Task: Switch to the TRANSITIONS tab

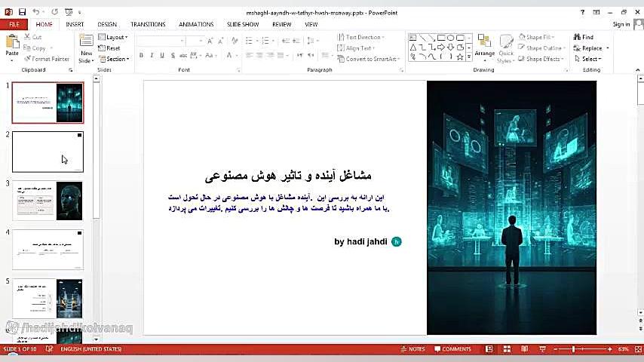Action: coord(148,24)
